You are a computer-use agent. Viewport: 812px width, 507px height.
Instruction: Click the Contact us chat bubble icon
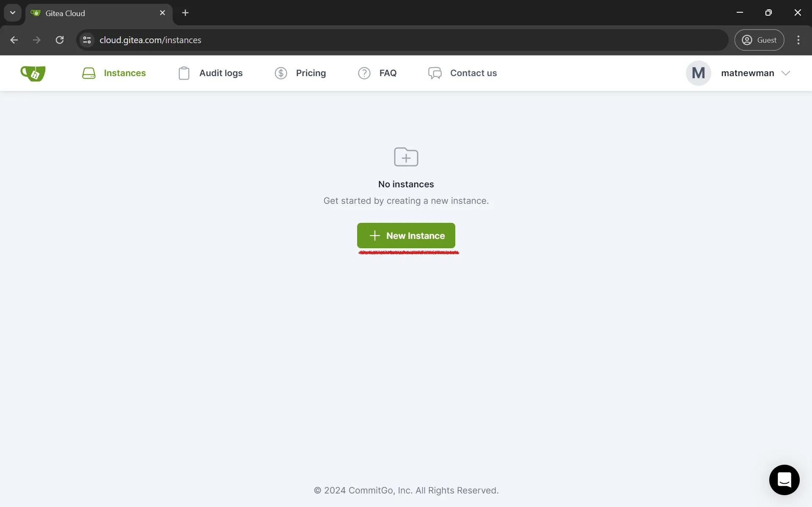pyautogui.click(x=434, y=73)
